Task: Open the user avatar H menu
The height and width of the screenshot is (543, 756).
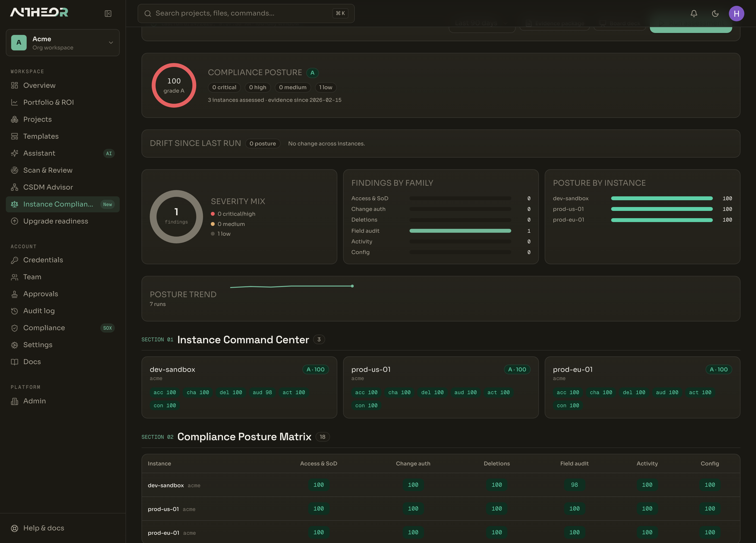Action: point(736,13)
